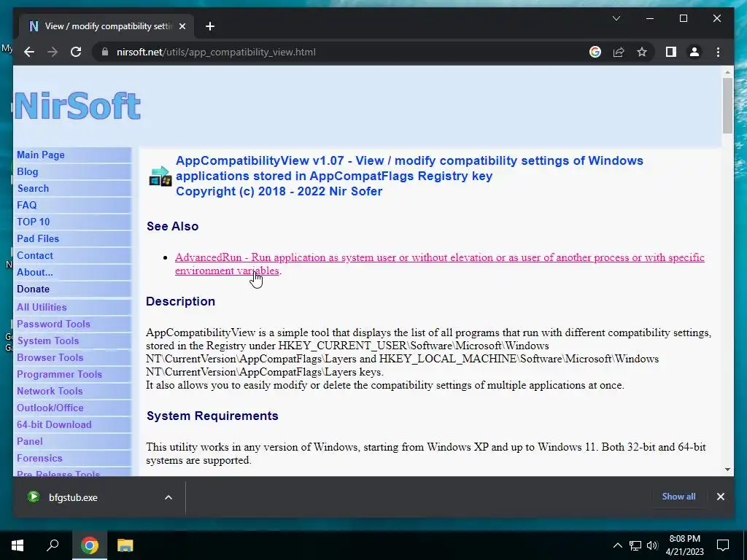Open the tab search dropdown
Image resolution: width=747 pixels, height=560 pixels.
pos(616,18)
